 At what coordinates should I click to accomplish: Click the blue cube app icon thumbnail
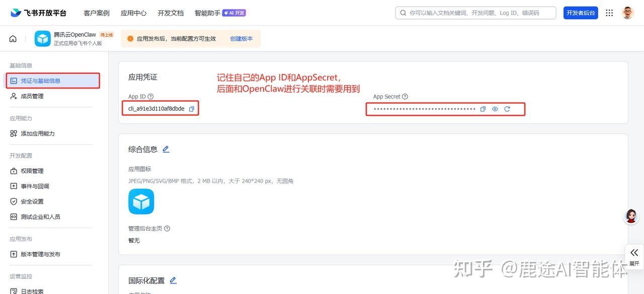[x=141, y=202]
